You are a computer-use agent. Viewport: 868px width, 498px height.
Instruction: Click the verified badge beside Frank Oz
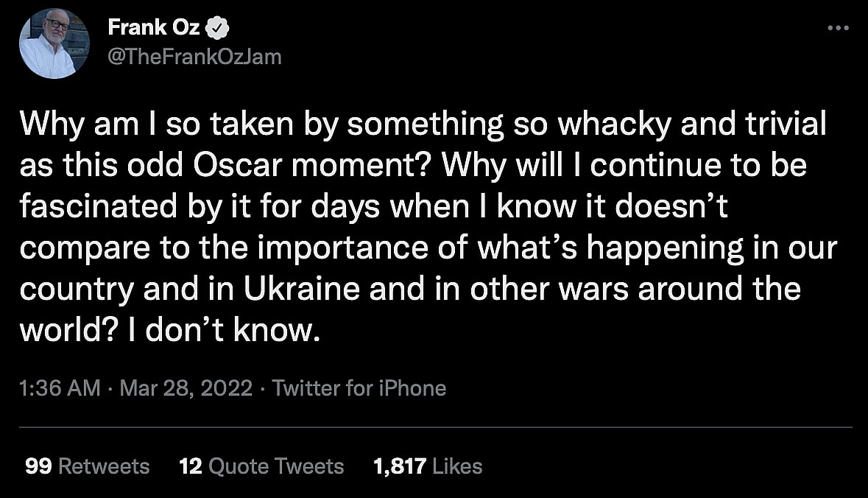pos(220,28)
